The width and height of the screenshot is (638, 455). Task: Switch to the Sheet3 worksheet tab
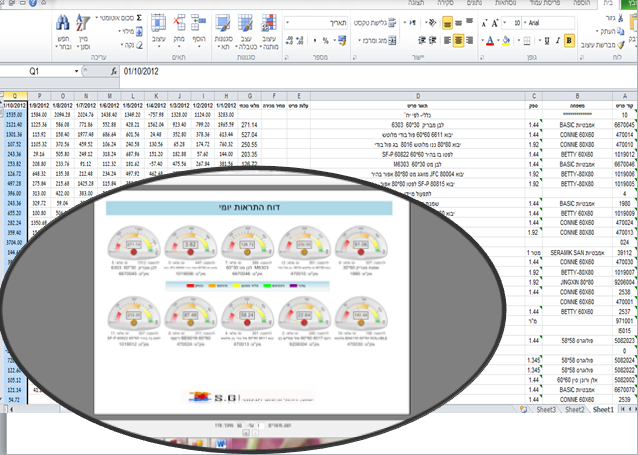click(x=546, y=409)
